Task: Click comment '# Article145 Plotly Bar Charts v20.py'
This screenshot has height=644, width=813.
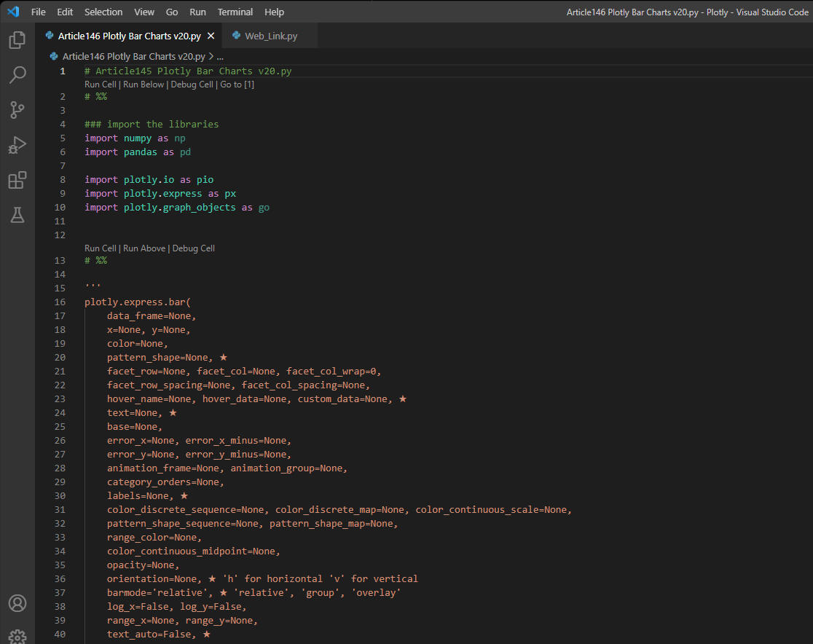Action: (188, 71)
